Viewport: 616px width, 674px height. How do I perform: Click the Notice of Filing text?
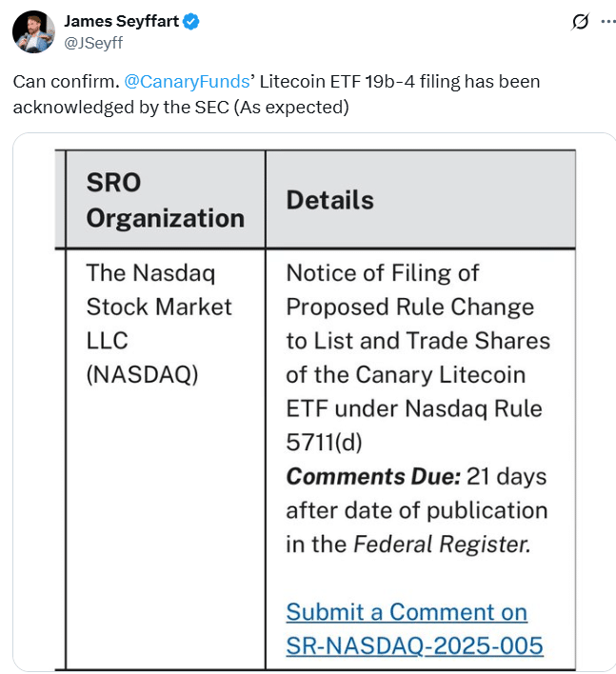[x=382, y=273]
